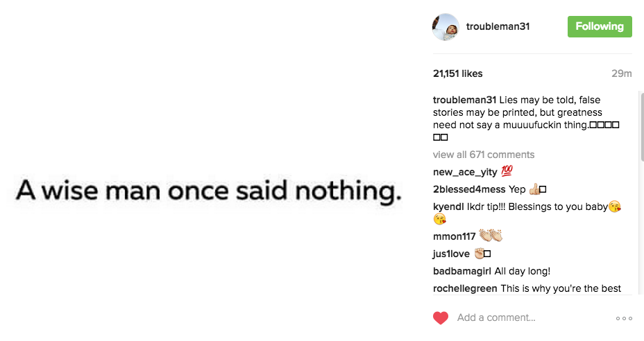This screenshot has height=341, width=644.
Task: Click the red heart like icon
Action: tap(441, 318)
